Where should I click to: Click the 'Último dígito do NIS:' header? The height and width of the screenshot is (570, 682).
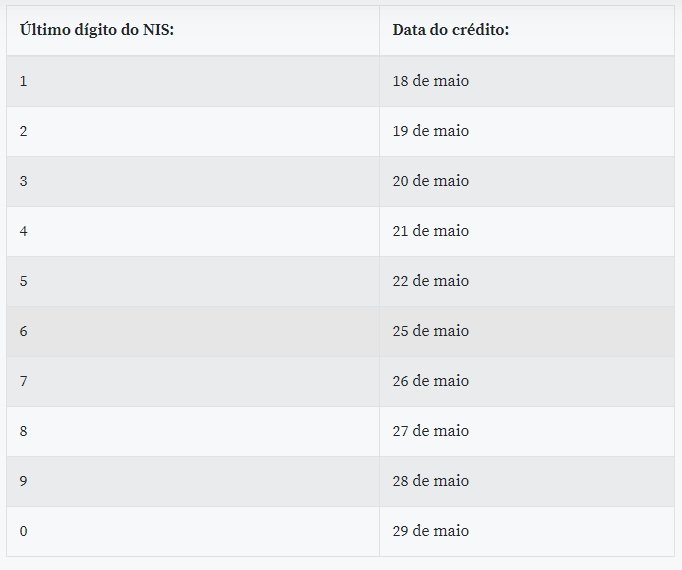coord(97,30)
